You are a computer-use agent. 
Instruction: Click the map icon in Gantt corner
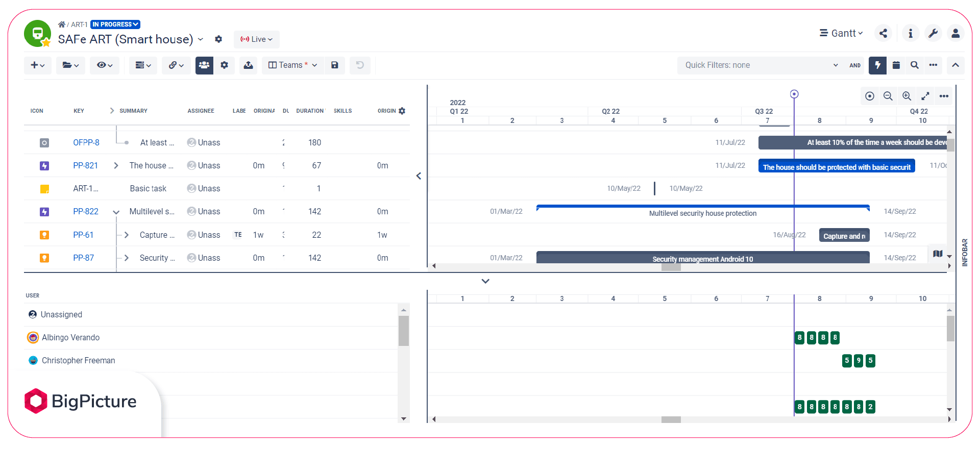pyautogui.click(x=938, y=254)
